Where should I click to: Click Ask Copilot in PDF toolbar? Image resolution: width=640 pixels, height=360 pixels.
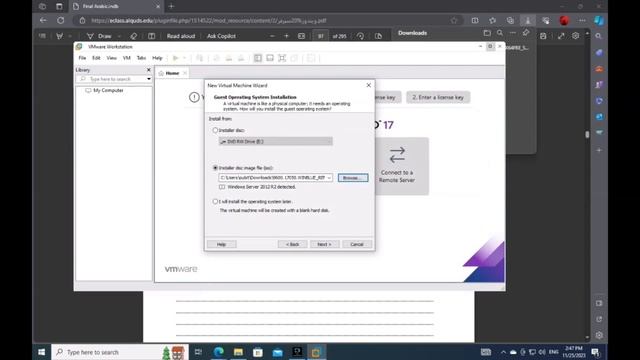click(221, 36)
